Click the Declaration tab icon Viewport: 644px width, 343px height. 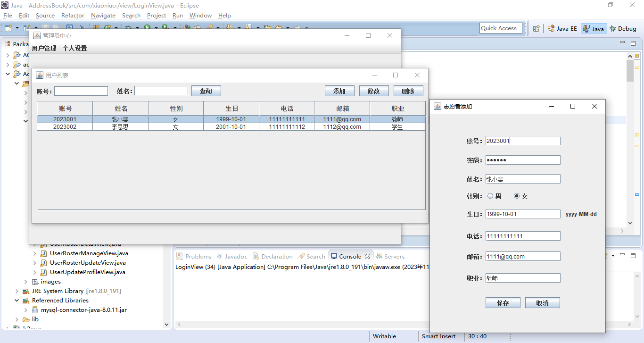point(256,256)
